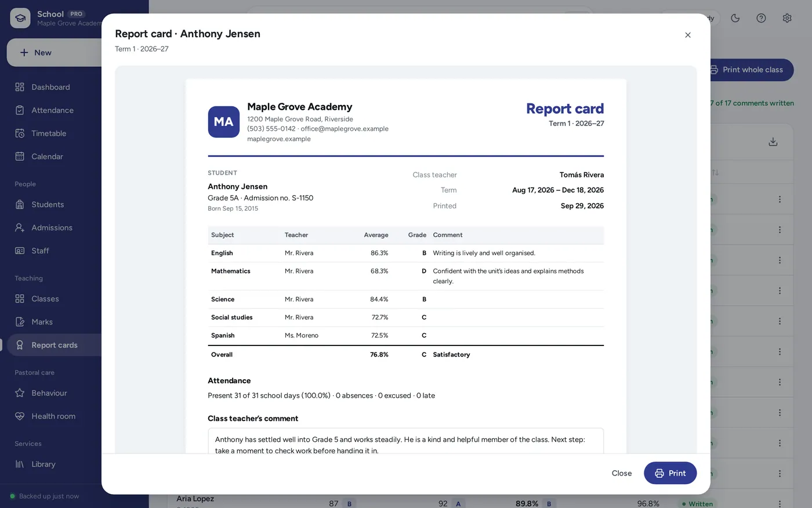Click the Health room heart icon

(20, 416)
